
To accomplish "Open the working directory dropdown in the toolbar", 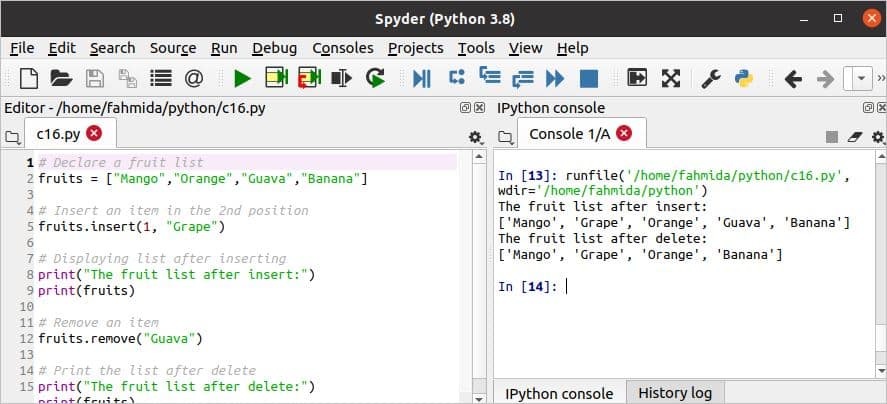I will click(862, 78).
